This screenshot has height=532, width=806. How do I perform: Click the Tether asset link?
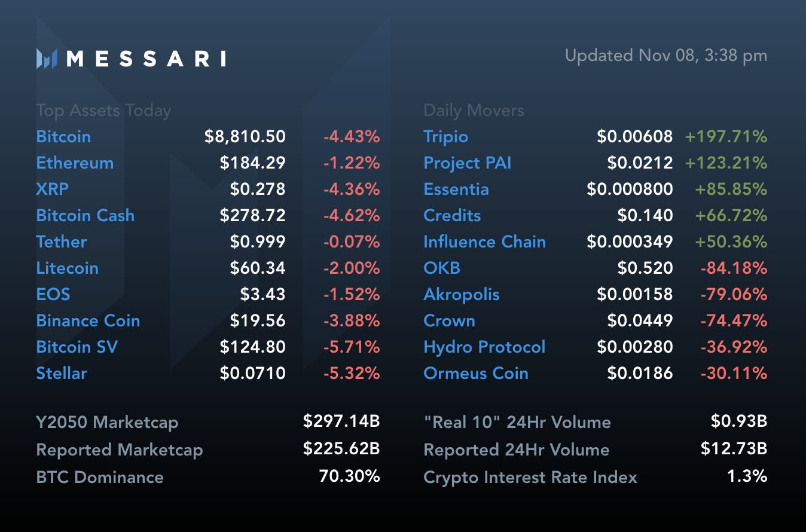(62, 241)
